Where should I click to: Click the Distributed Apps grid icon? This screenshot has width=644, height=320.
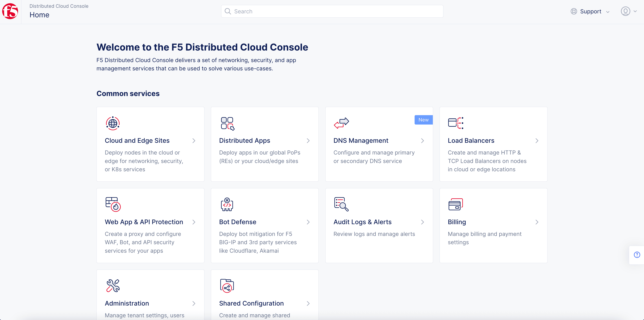[227, 123]
